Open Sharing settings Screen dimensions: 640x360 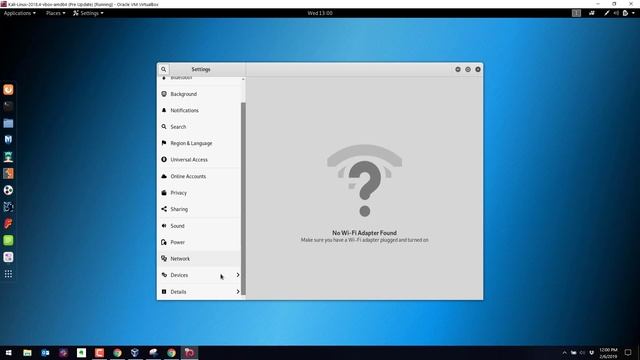coord(199,209)
